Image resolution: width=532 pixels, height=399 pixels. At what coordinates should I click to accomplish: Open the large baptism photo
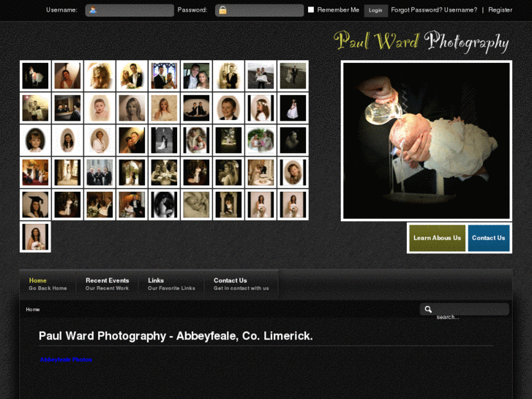(427, 141)
